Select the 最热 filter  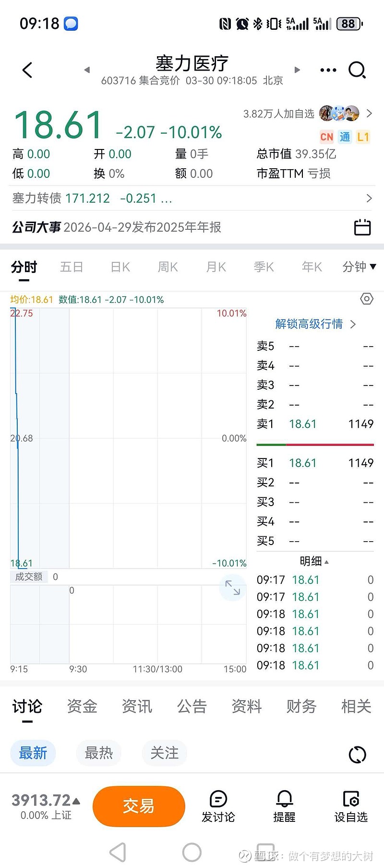point(98,753)
